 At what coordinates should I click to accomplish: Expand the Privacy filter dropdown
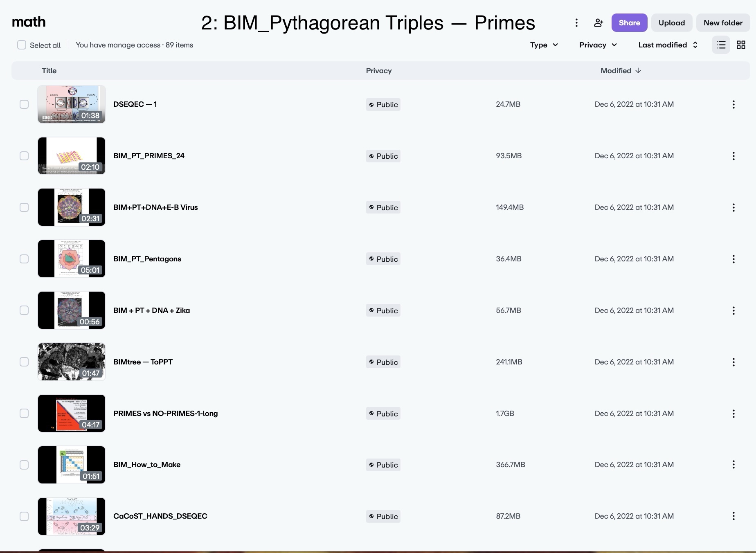[x=598, y=45]
